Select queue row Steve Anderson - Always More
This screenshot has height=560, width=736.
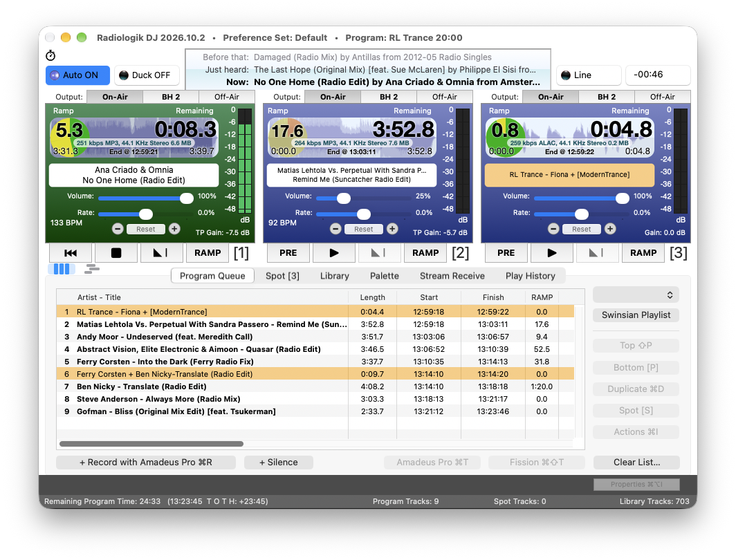pyautogui.click(x=315, y=399)
